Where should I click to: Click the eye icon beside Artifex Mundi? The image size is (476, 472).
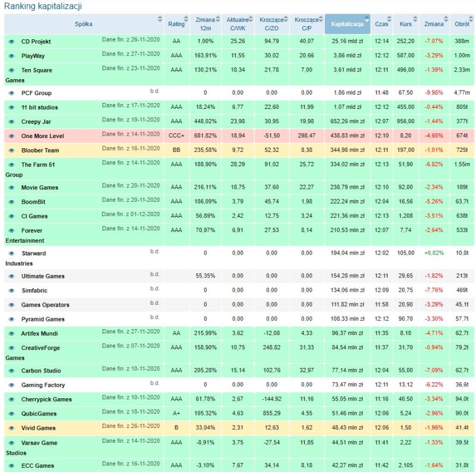11,333
